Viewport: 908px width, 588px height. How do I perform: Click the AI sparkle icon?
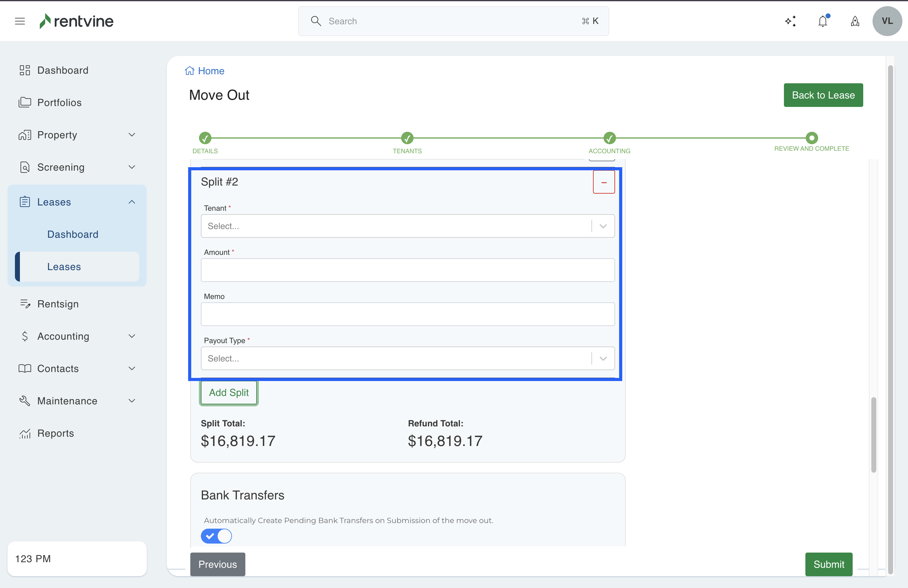[790, 21]
